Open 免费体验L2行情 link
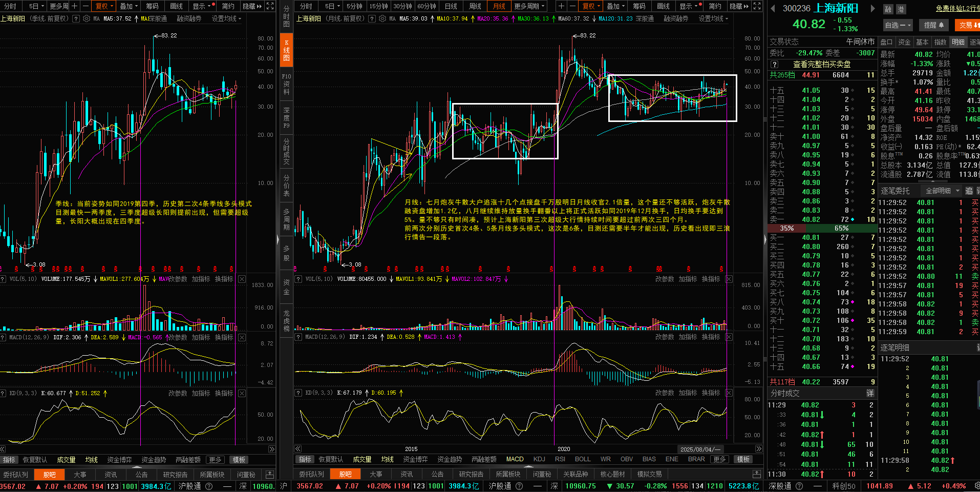The image size is (980, 492). tap(957, 8)
